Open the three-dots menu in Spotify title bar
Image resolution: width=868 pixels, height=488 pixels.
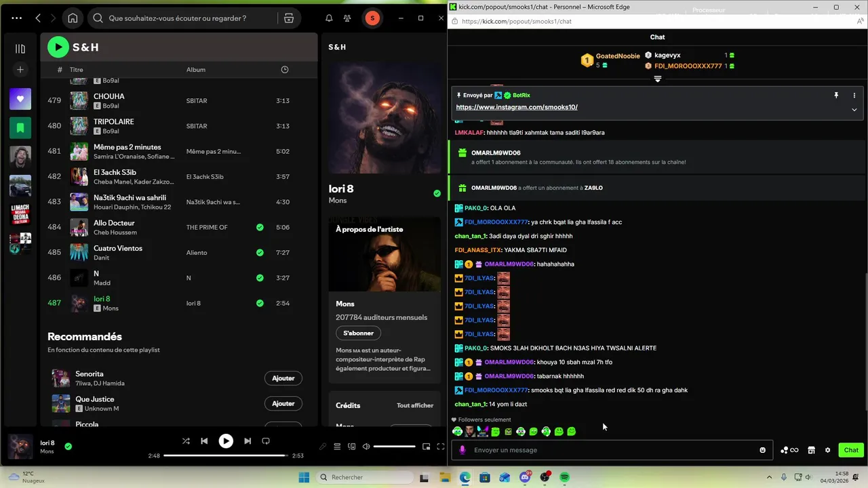tap(17, 18)
